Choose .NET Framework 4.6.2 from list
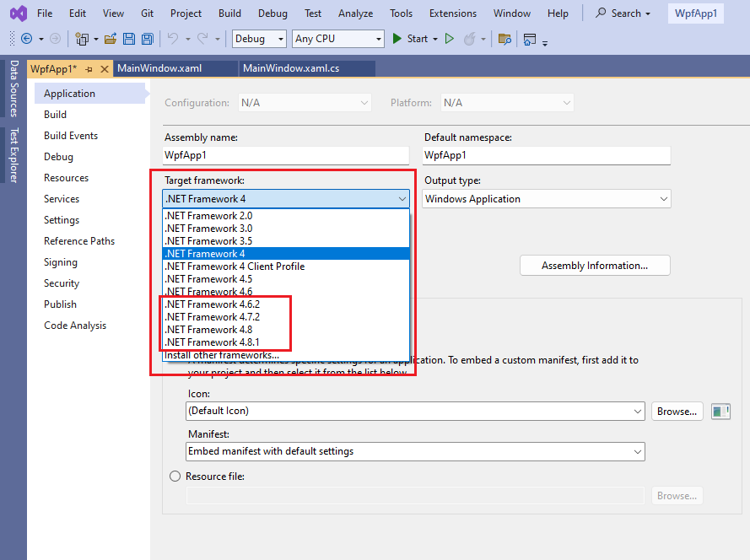Viewport: 750px width, 560px height. click(286, 304)
